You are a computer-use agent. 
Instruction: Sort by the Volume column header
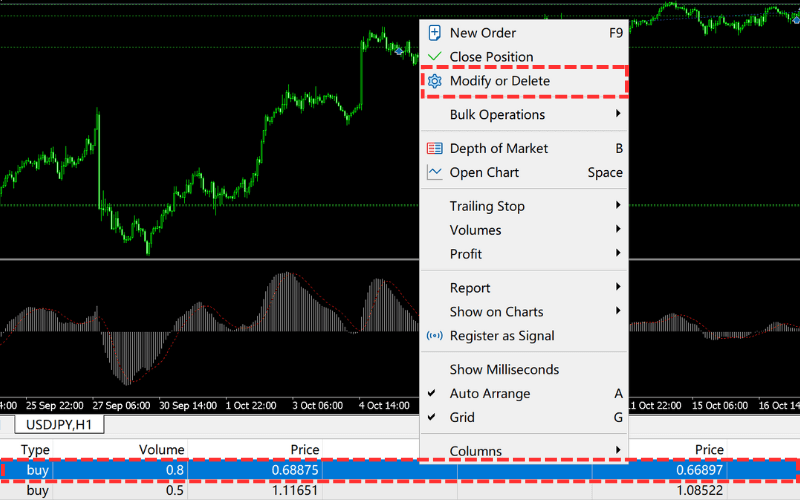[161, 450]
